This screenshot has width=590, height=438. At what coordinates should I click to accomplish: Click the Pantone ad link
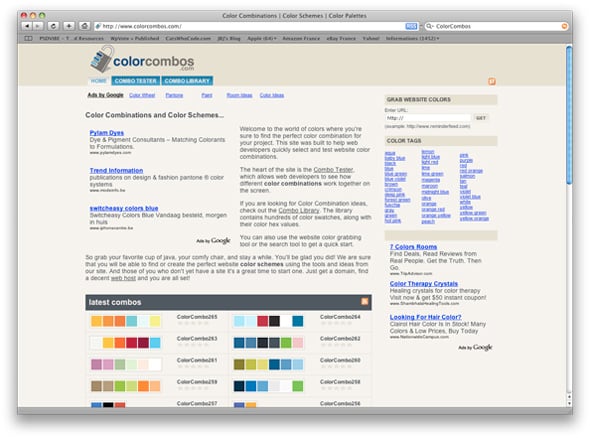tap(174, 95)
